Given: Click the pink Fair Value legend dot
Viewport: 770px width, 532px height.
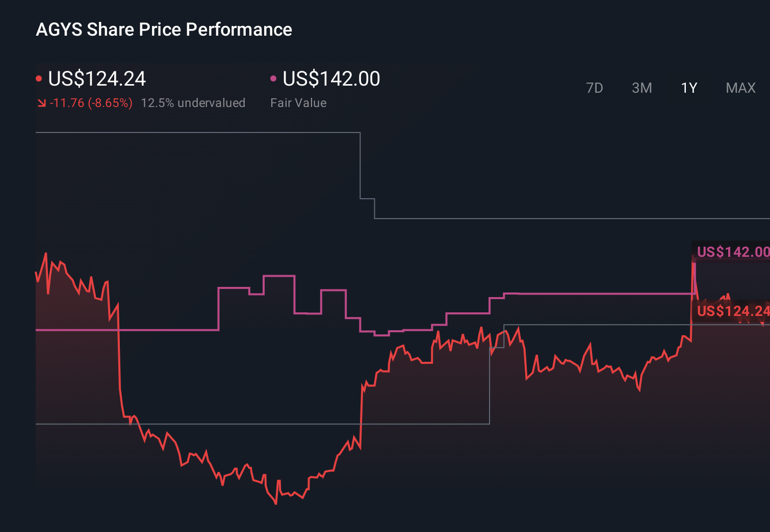Looking at the screenshot, I should (x=274, y=77).
